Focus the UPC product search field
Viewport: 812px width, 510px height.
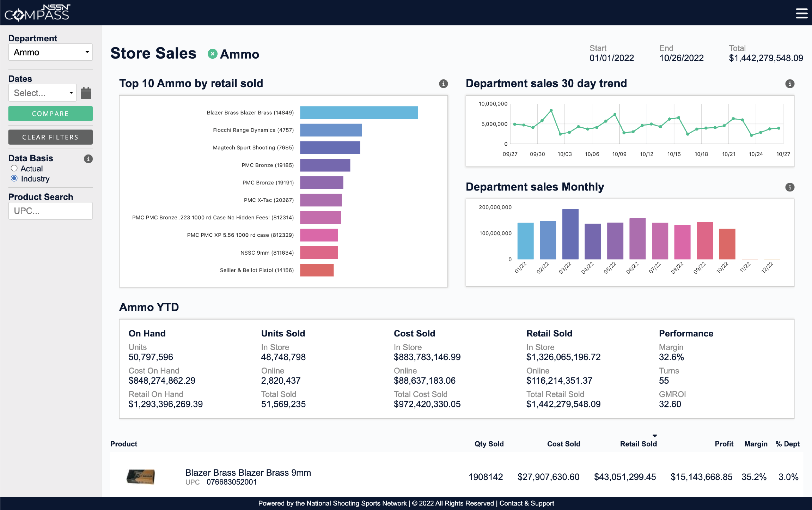[50, 211]
